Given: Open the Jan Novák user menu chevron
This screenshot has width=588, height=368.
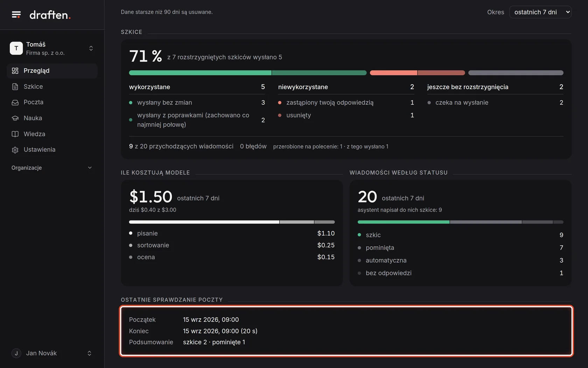Looking at the screenshot, I should (x=89, y=353).
